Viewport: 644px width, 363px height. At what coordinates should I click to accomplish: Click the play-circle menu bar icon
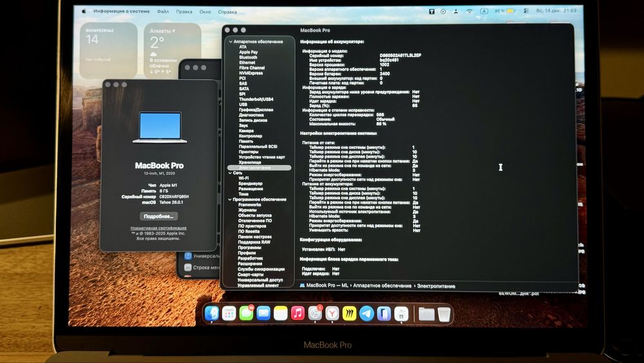pyautogui.click(x=443, y=12)
